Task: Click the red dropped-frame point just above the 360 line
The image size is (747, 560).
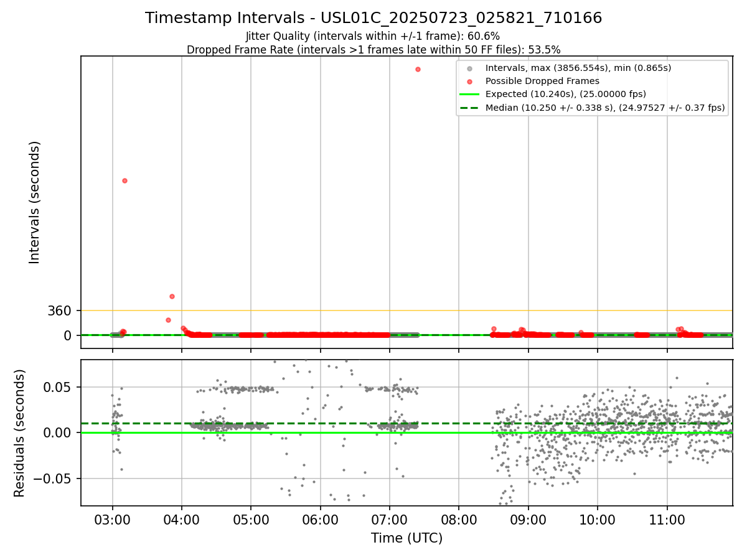Action: pos(172,296)
